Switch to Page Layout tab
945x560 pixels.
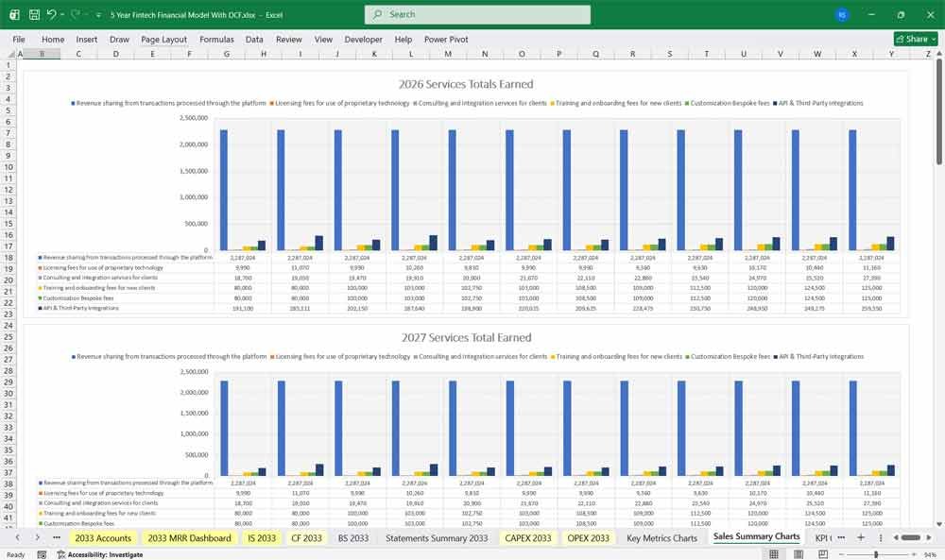point(163,39)
